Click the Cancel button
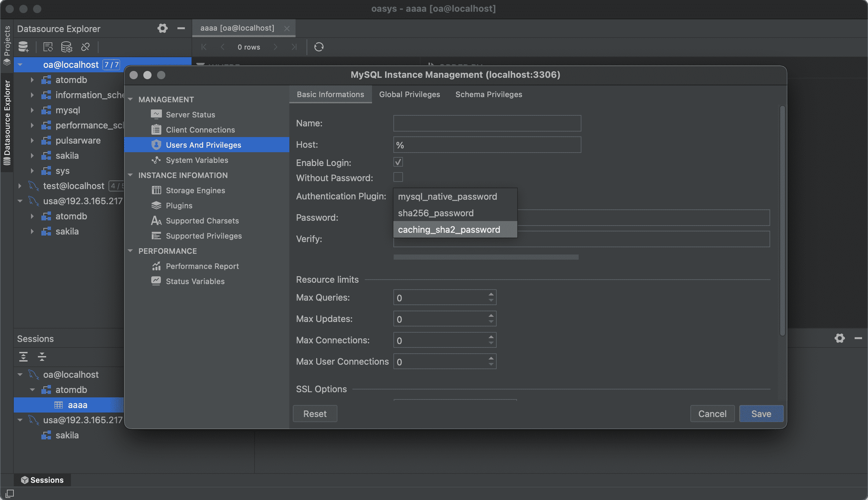Image resolution: width=868 pixels, height=500 pixels. 712,414
